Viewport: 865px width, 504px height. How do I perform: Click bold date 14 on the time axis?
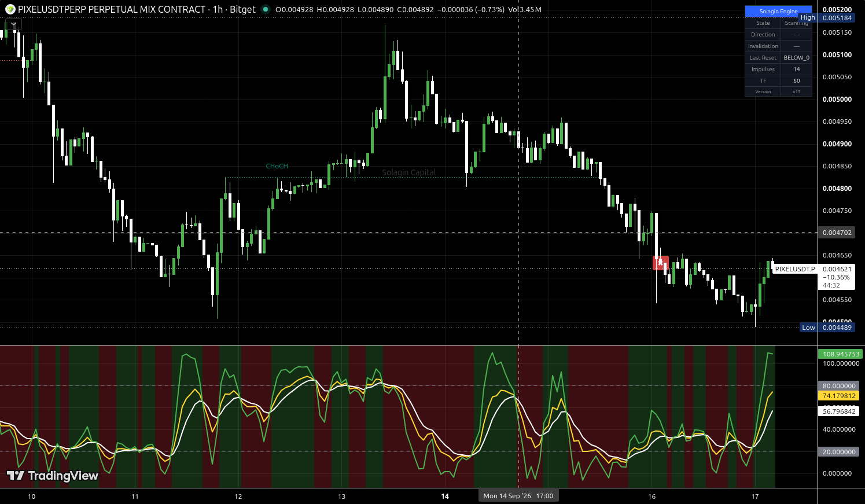click(445, 496)
